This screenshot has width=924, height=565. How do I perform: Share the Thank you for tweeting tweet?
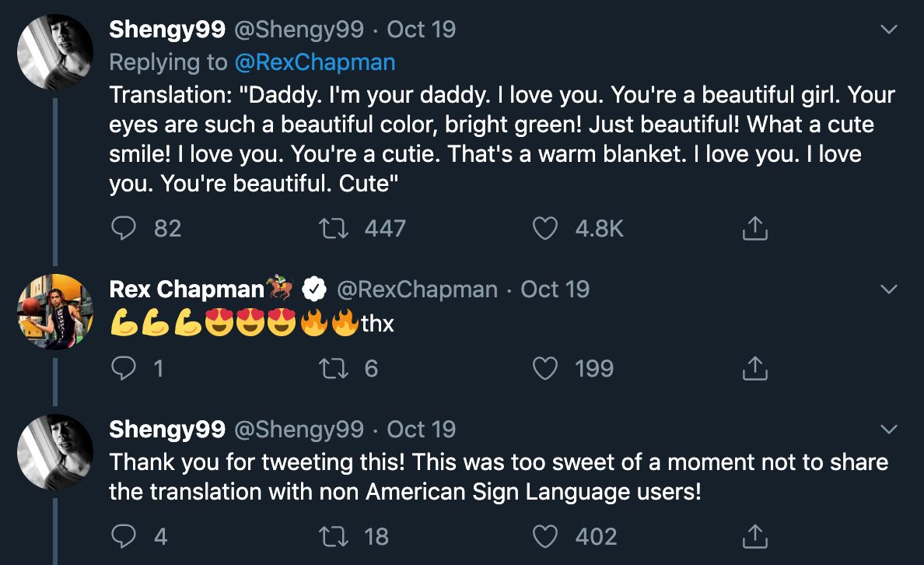(x=754, y=536)
